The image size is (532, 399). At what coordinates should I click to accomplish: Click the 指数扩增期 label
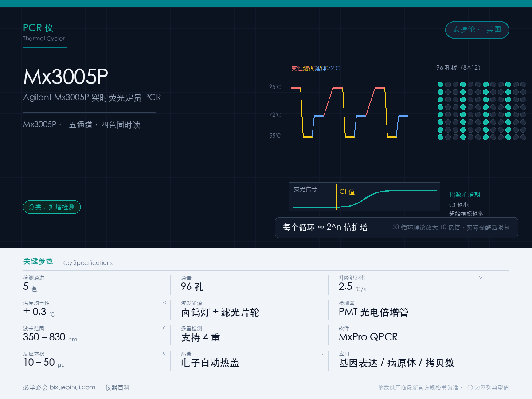(465, 195)
